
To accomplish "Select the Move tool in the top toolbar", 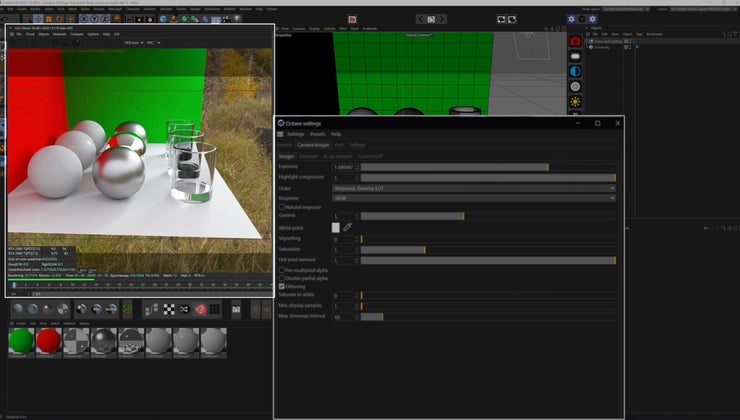I will [x=38, y=19].
